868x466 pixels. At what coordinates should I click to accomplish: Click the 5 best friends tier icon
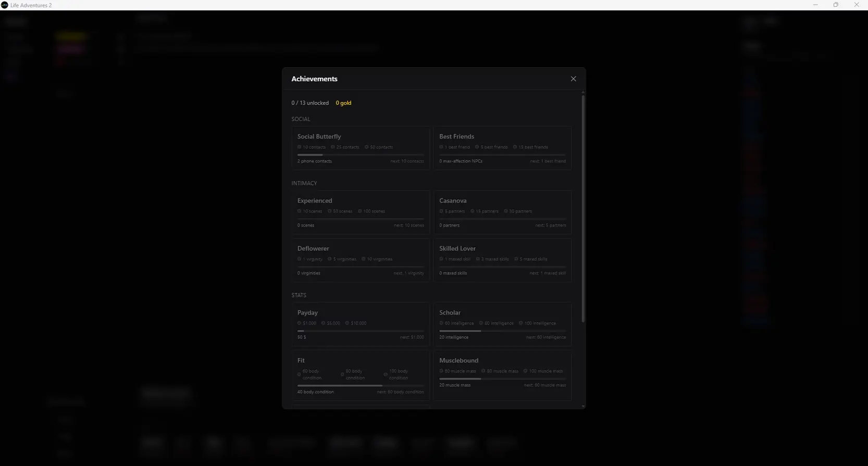click(477, 147)
